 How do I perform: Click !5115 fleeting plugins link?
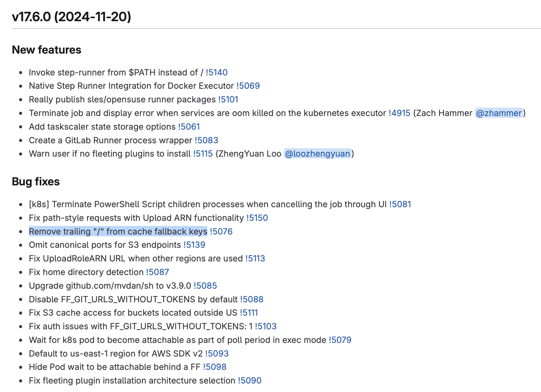203,154
